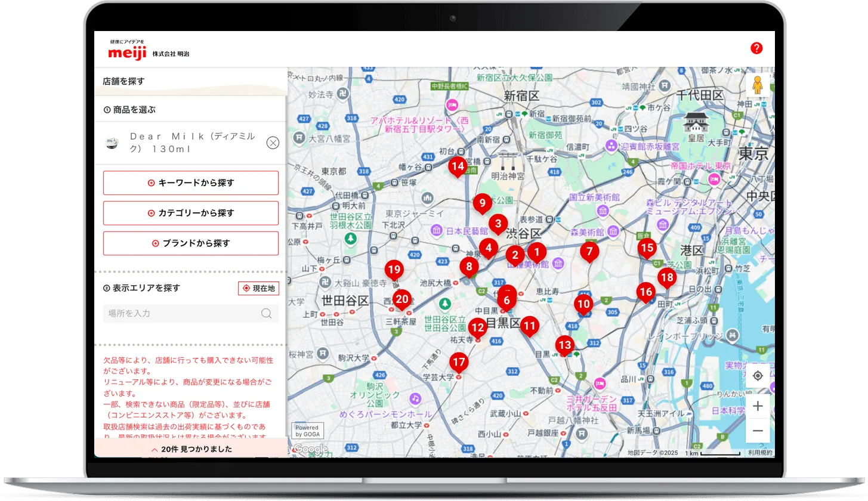Click the search magnifier in location field
Screen dimensions: 868x501
coord(267,314)
